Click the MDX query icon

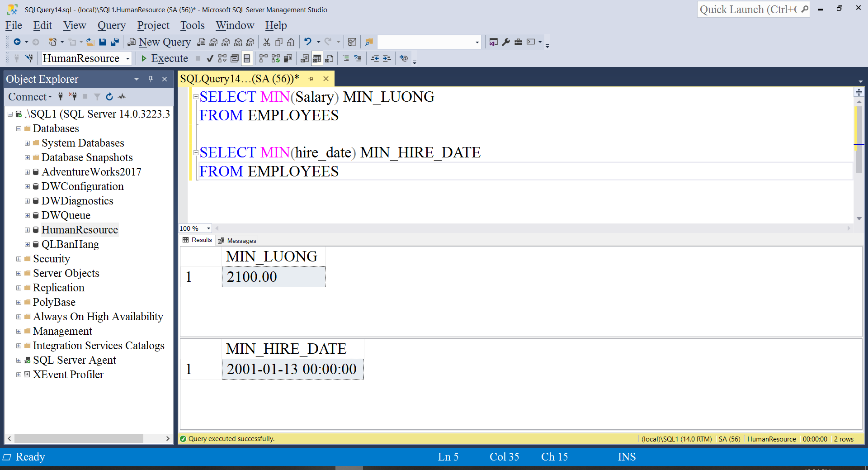coord(213,42)
